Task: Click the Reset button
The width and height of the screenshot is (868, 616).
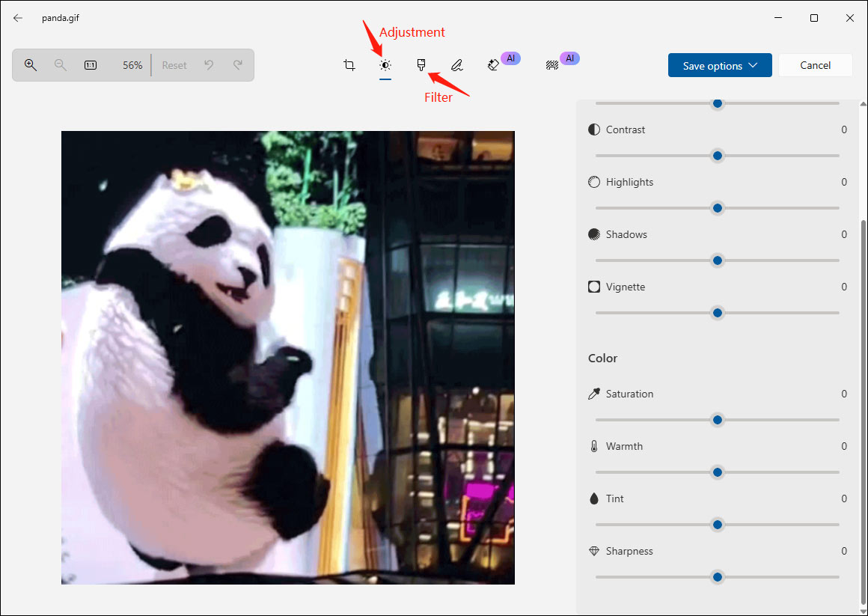Action: (174, 65)
